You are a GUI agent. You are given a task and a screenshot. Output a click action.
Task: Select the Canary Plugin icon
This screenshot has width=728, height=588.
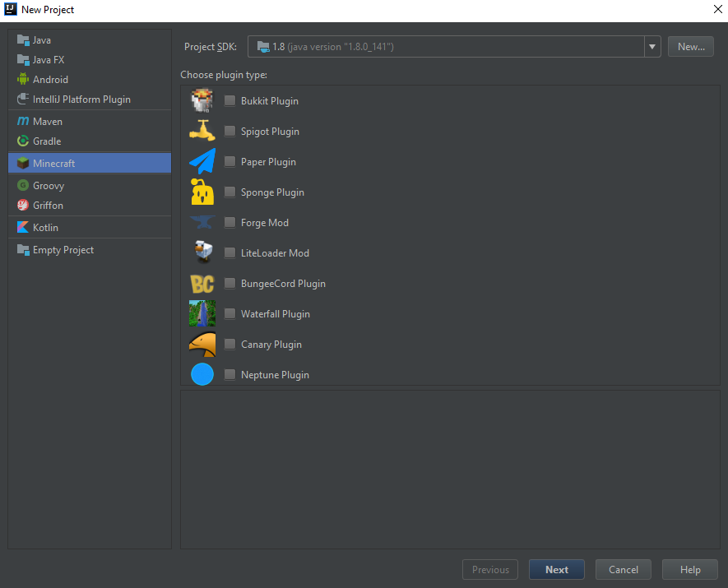(x=202, y=344)
